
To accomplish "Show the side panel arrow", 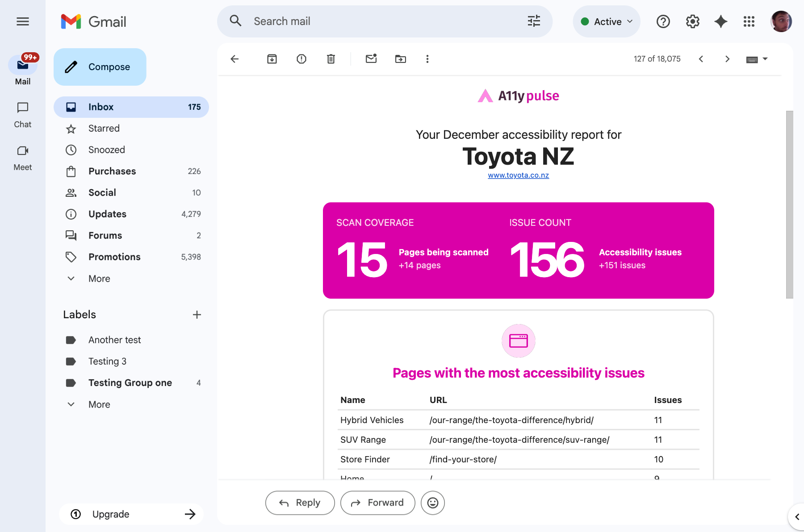I will (x=797, y=517).
